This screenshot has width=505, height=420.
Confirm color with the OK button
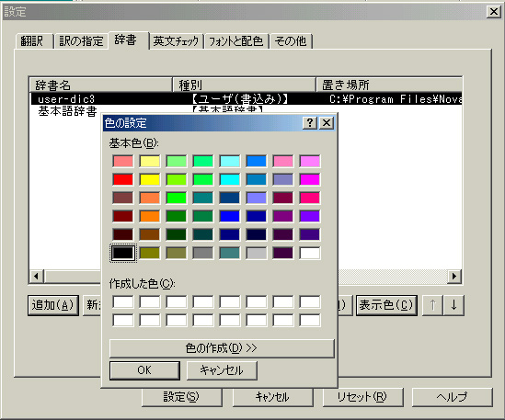point(144,370)
